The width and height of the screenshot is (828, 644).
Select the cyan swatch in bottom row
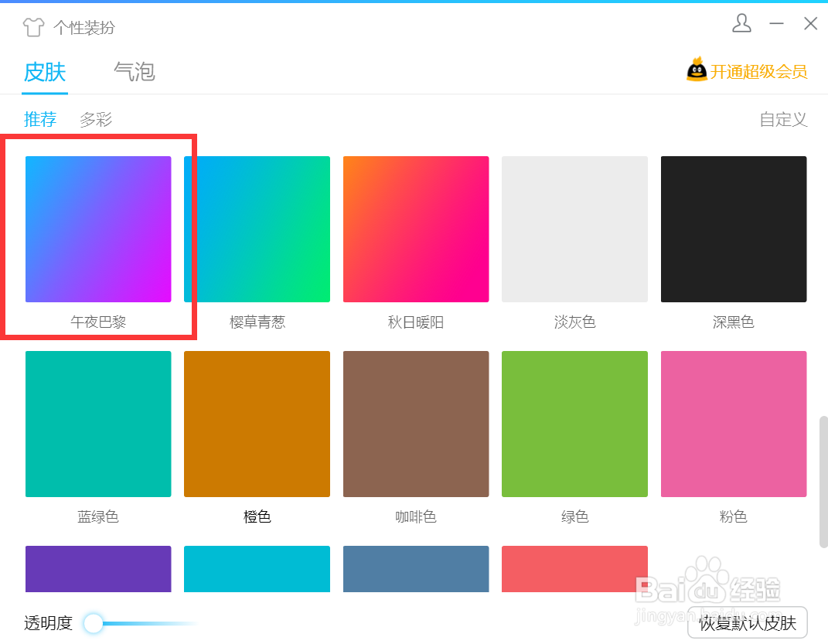click(257, 569)
